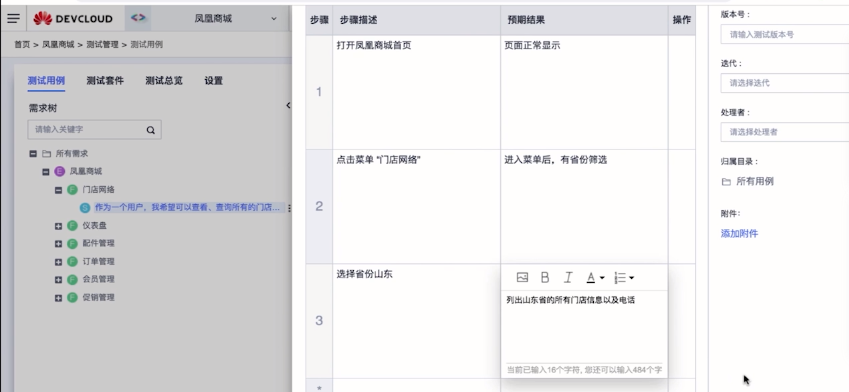Collapse the 所有需求 tree node

click(33, 154)
